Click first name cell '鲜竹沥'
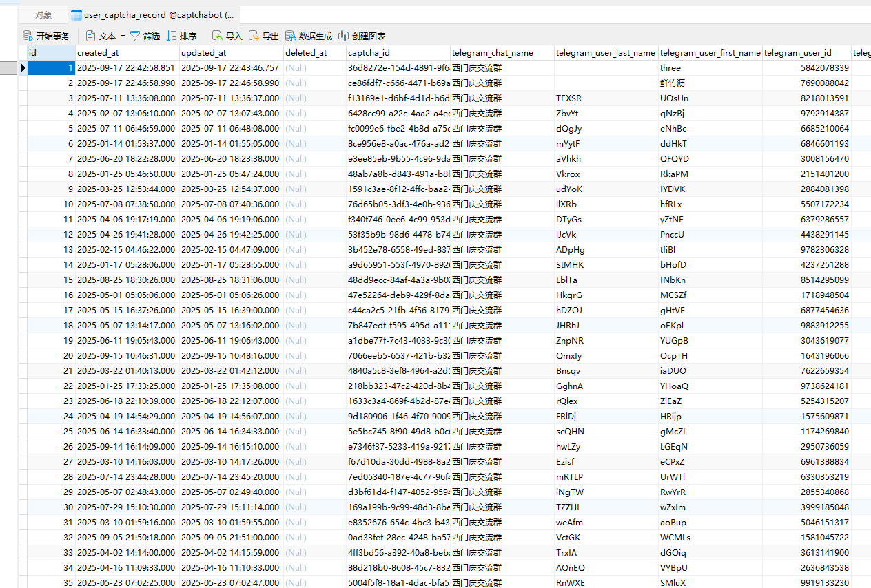Image resolution: width=871 pixels, height=588 pixels. click(x=710, y=83)
